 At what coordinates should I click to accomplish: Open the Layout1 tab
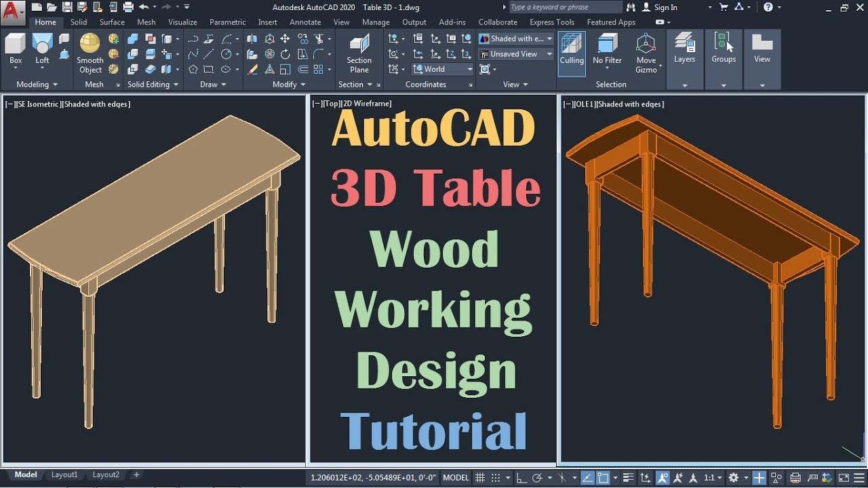(64, 475)
